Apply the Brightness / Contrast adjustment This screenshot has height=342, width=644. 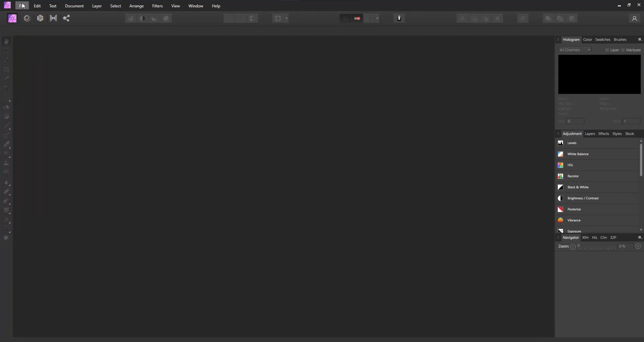[597, 198]
